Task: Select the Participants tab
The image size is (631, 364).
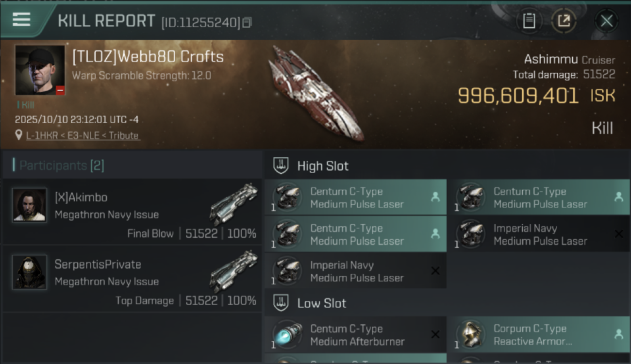Action: point(61,165)
